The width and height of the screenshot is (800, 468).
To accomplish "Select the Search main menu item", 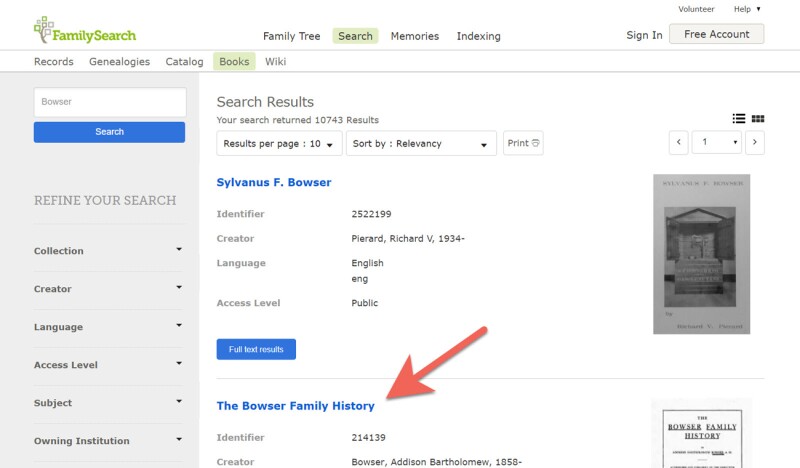I will tap(355, 36).
